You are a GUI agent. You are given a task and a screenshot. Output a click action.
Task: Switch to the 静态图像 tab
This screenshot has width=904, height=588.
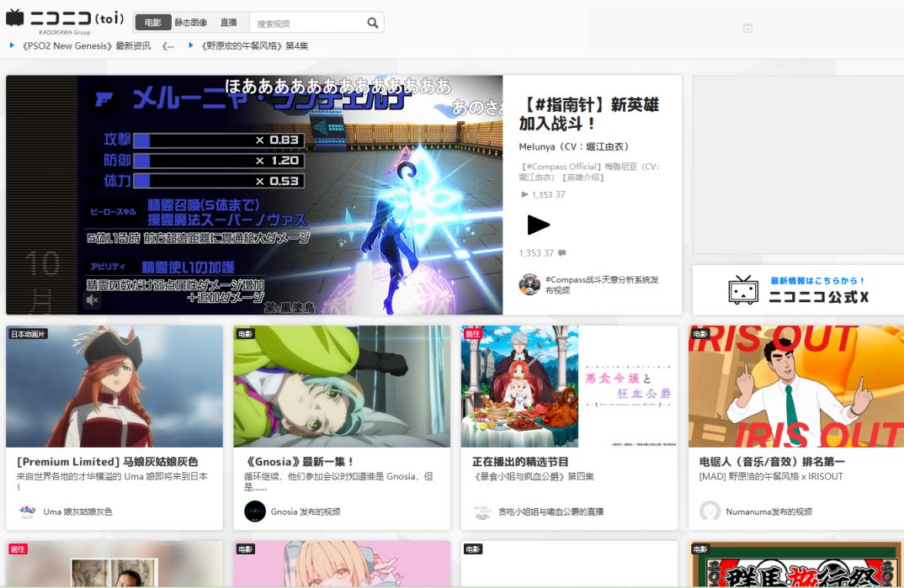190,23
